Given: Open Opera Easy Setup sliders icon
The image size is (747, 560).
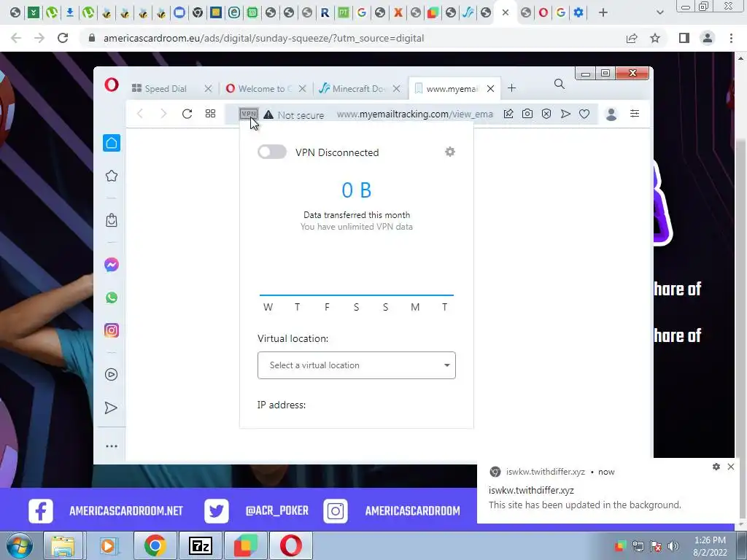Looking at the screenshot, I should click(635, 113).
